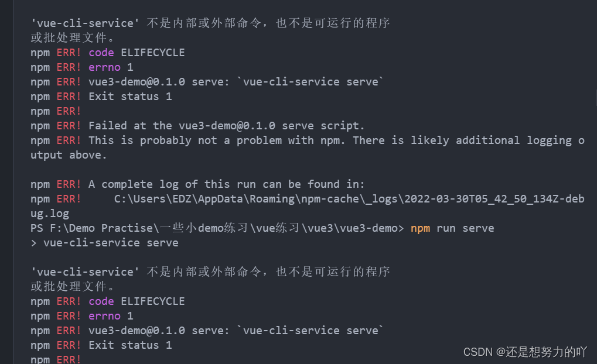Image resolution: width=597 pixels, height=364 pixels.
Task: Click the last 'Exit status 1' line
Action: pos(130,345)
